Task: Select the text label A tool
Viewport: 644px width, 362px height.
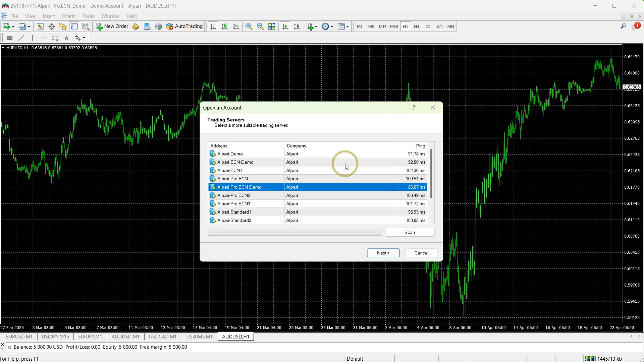Action: (66, 38)
